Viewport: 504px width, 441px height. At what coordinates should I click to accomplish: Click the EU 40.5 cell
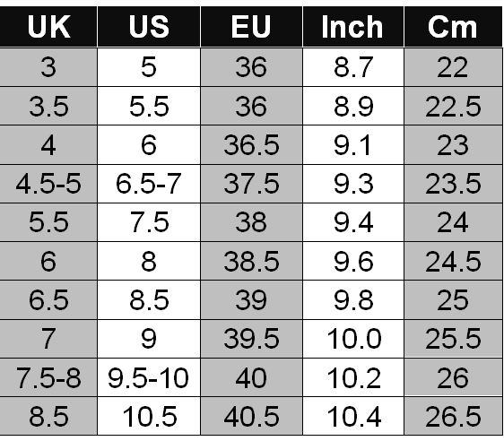pyautogui.click(x=251, y=417)
